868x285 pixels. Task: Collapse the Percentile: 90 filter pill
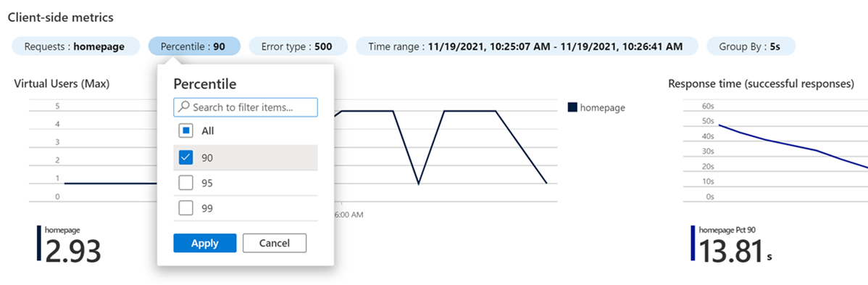[x=193, y=46]
